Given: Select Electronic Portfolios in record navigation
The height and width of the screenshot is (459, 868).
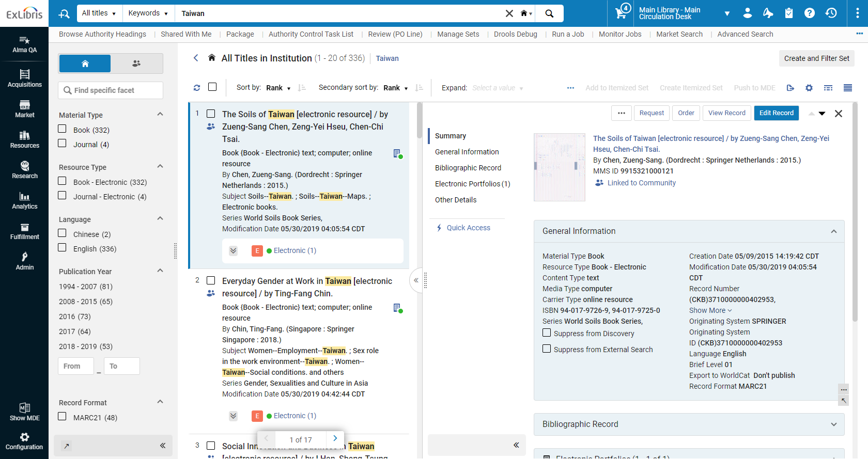Looking at the screenshot, I should [x=472, y=184].
